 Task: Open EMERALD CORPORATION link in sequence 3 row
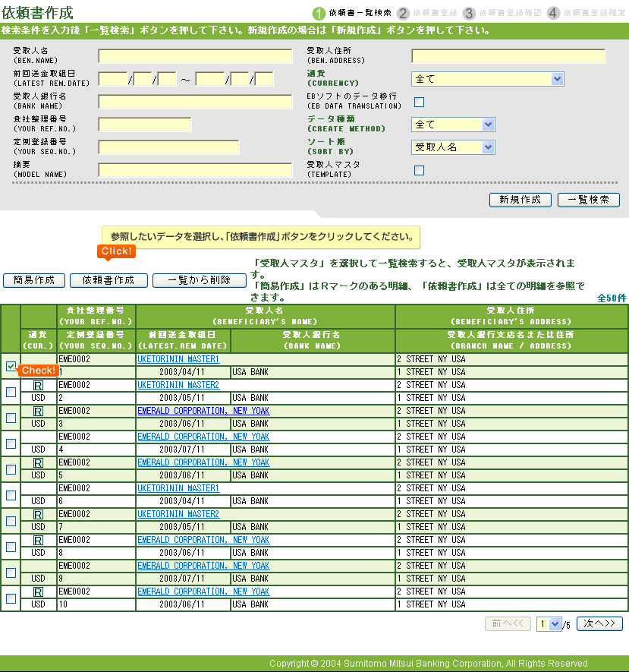[x=203, y=411]
